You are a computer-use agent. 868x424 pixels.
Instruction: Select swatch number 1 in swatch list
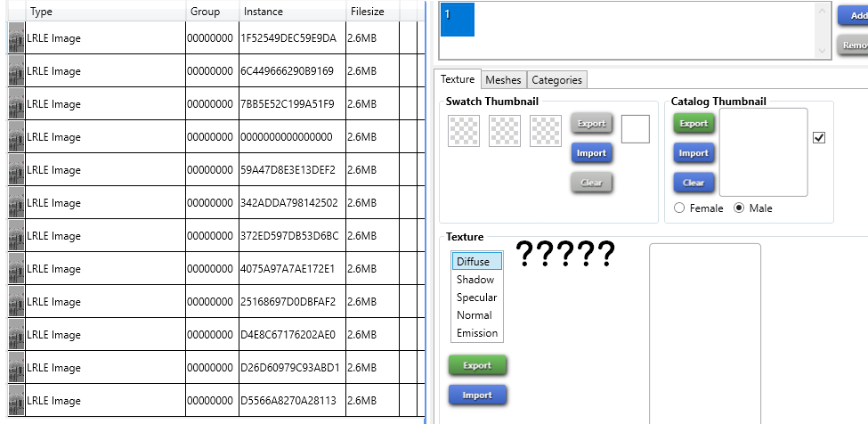[458, 20]
